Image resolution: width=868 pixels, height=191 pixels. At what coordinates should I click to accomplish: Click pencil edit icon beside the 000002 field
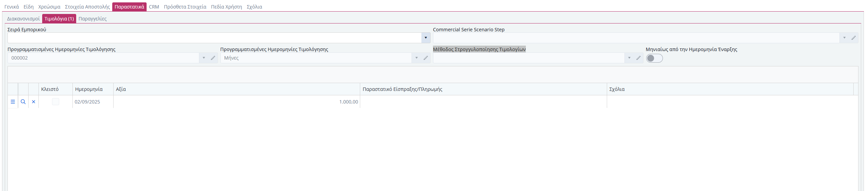click(x=213, y=58)
